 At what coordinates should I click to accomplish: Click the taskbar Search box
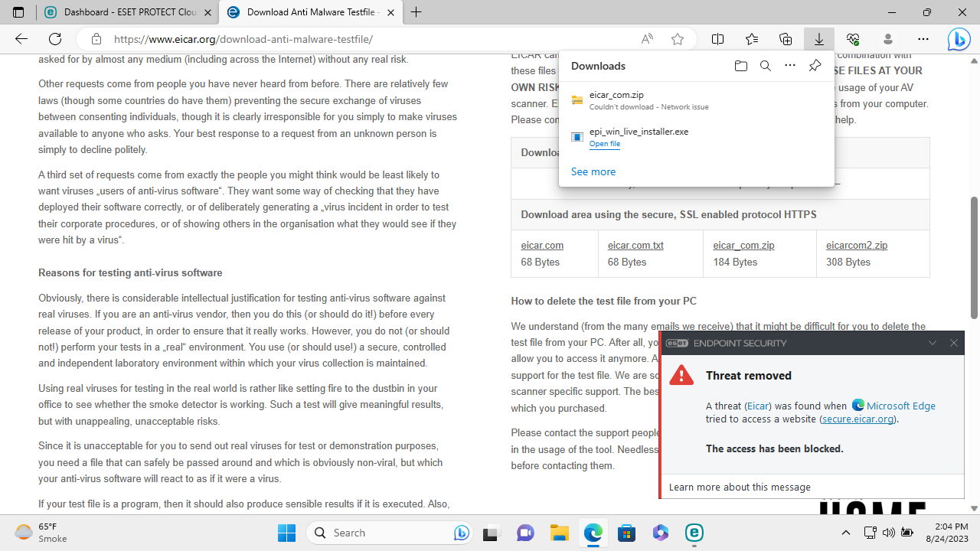click(x=390, y=533)
